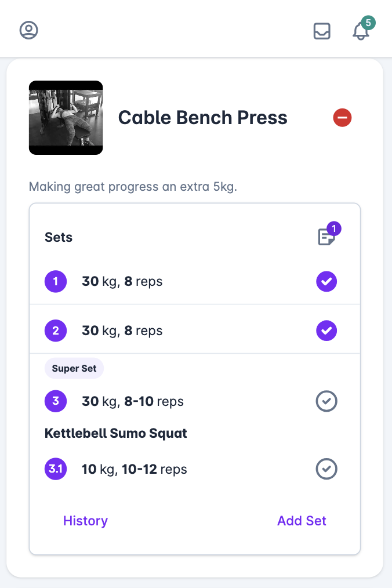Mark set 3 as complete
The width and height of the screenshot is (392, 588).
pos(326,401)
